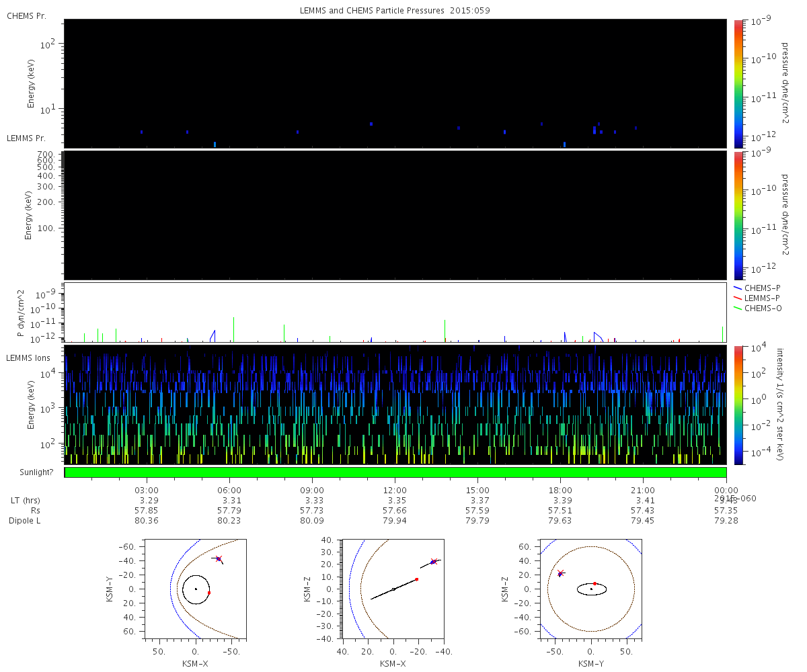
Task: Click the 12:00 time tick label
Action: [x=395, y=491]
